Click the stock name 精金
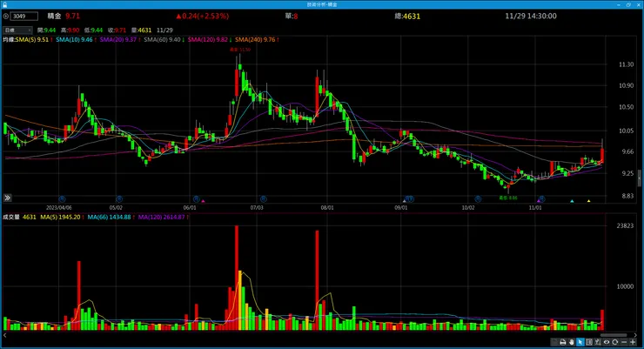Image resolution: width=644 pixels, height=349 pixels. pos(54,16)
